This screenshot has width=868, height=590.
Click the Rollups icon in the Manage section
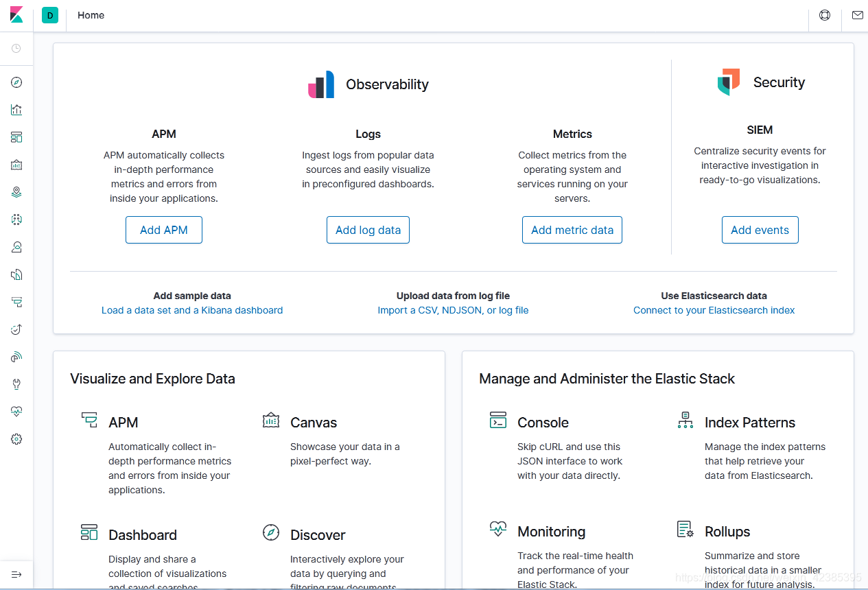pos(685,529)
